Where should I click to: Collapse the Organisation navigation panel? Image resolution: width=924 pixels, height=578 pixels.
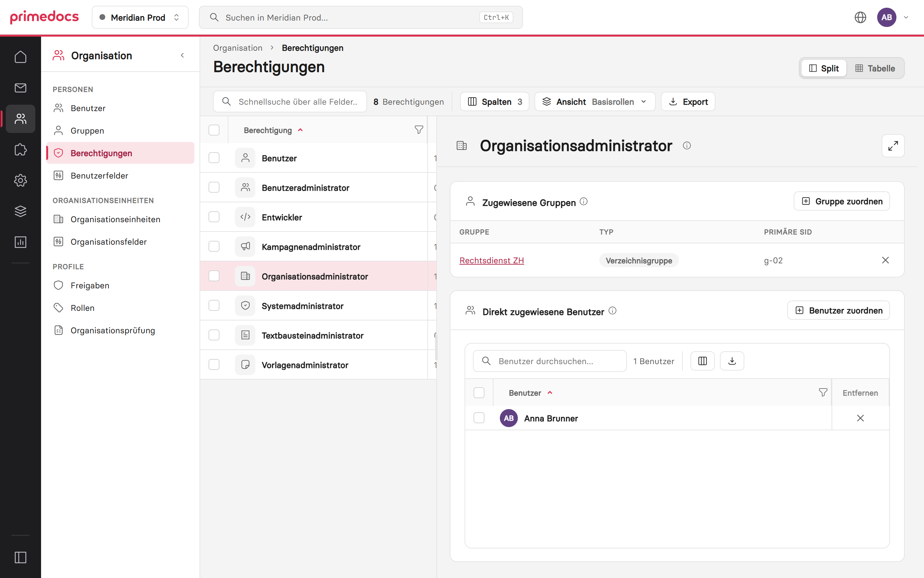click(183, 56)
